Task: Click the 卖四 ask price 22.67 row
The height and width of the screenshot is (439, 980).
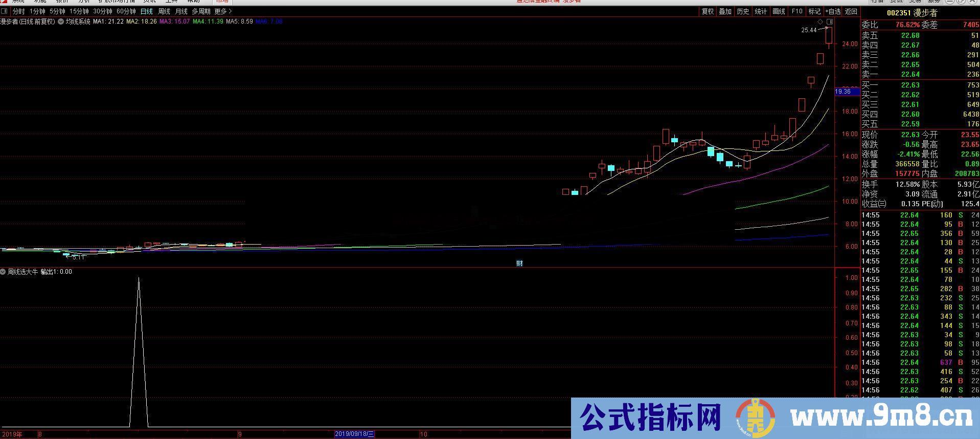Action: click(920, 45)
